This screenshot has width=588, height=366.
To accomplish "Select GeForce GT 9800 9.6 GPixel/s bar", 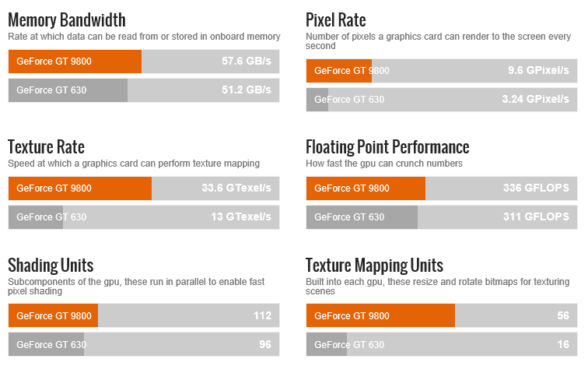I will click(442, 71).
